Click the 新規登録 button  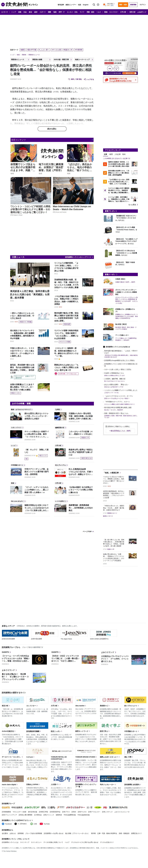pos(133,5)
